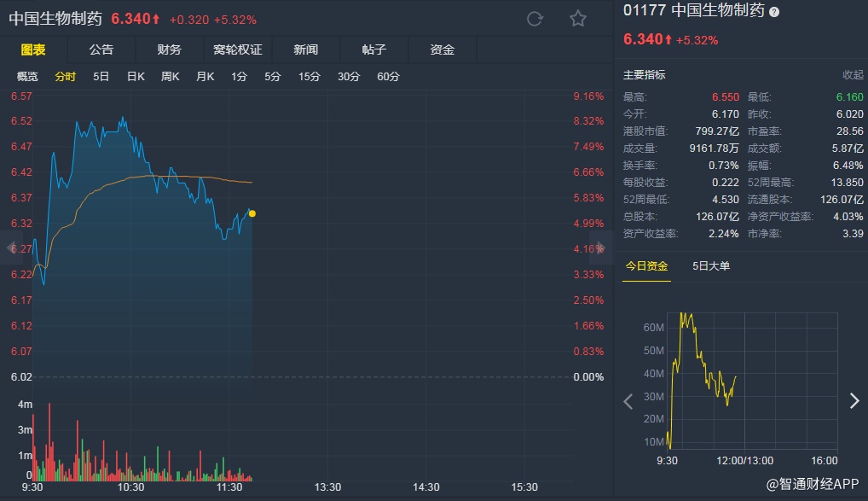
Task: Click left arrow in fund flow chart
Action: click(x=628, y=401)
